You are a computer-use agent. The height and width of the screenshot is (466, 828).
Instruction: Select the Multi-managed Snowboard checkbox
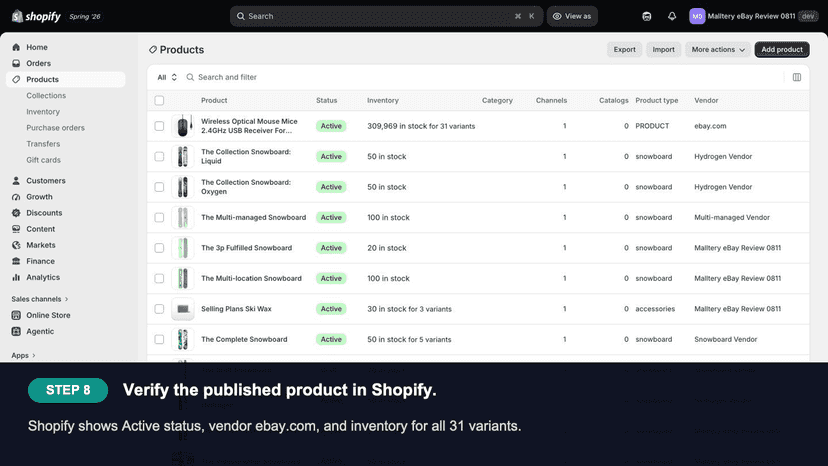tap(159, 218)
